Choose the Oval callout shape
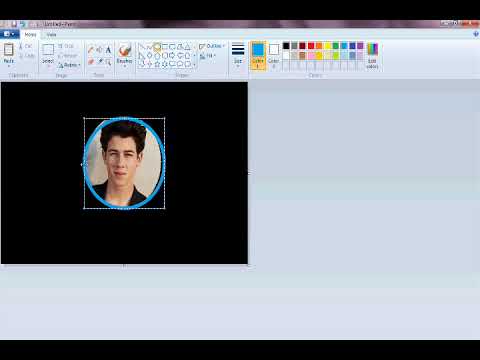 180,64
